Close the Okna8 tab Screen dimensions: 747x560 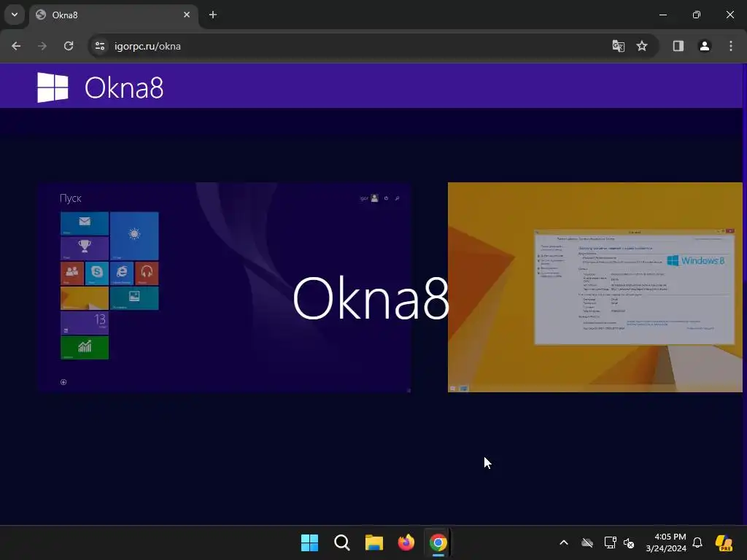(x=187, y=15)
